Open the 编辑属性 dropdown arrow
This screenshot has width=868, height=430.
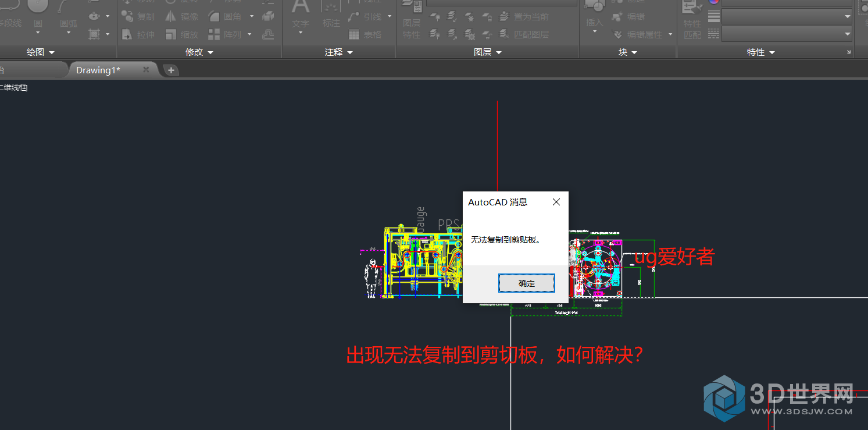(670, 35)
